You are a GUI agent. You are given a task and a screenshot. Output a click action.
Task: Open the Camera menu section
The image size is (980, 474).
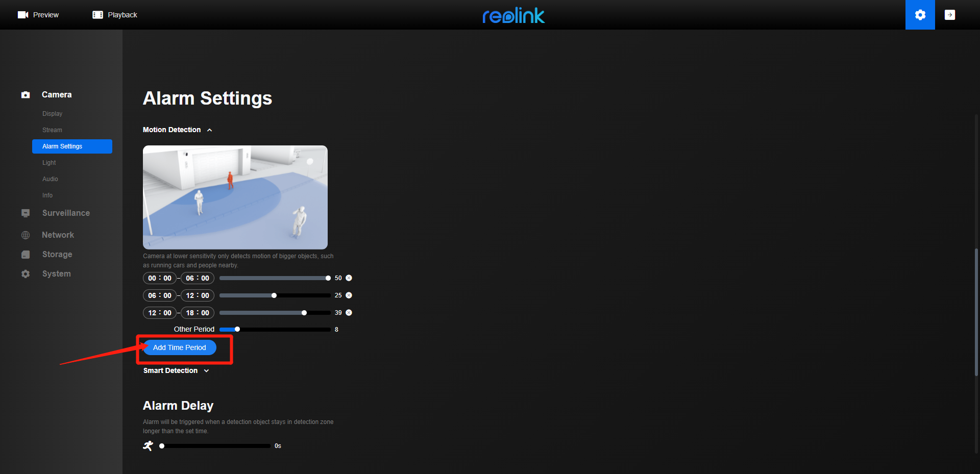[57, 95]
